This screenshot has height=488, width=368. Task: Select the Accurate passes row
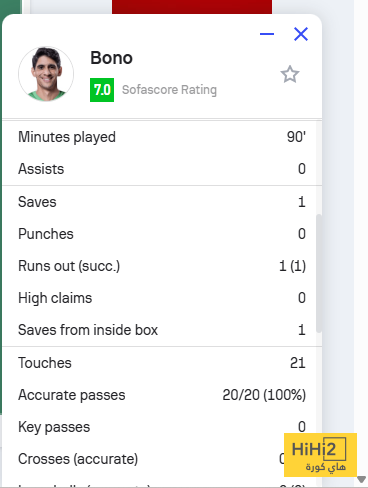tap(162, 395)
